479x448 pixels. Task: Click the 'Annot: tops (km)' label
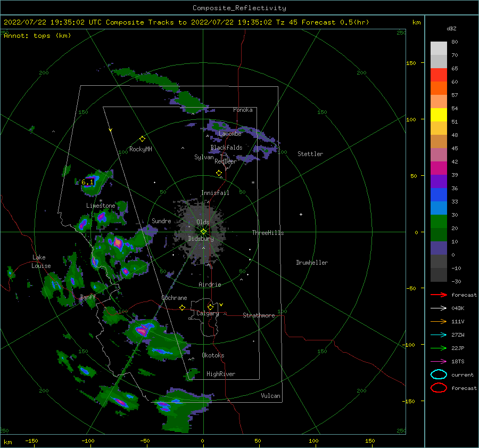click(x=37, y=36)
